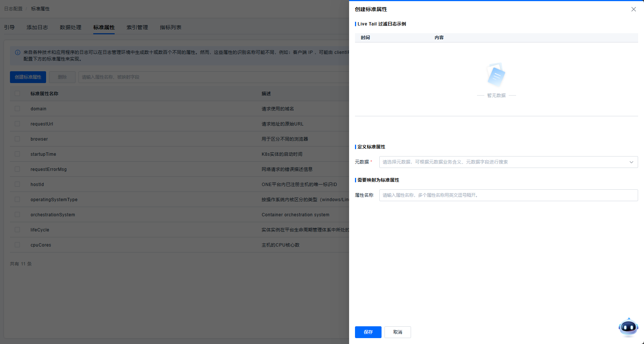This screenshot has width=644, height=344.
Task: Click the robot assistant chat icon
Action: 628,327
